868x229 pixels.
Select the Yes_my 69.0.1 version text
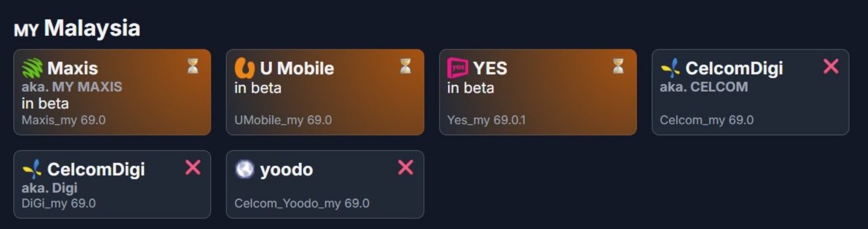486,120
